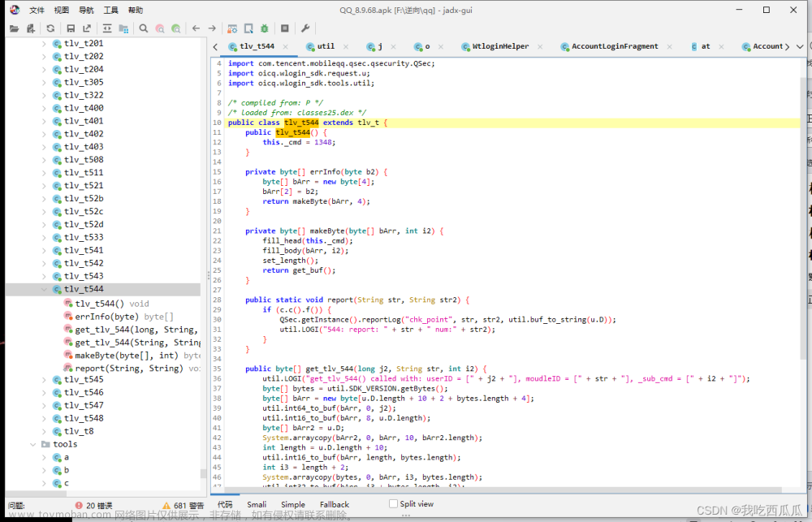
Task: Switch to the Simple view tab
Action: 293,504
